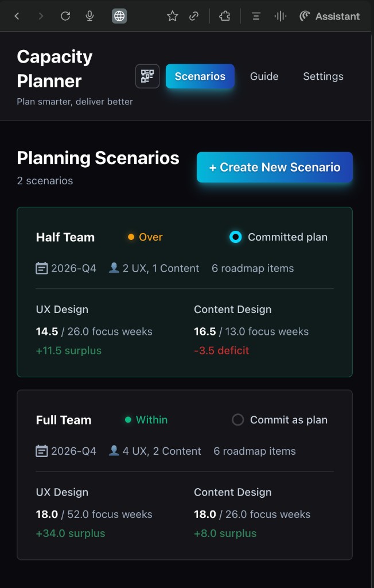
Task: Click the bookmark star icon
Action: [x=172, y=16]
